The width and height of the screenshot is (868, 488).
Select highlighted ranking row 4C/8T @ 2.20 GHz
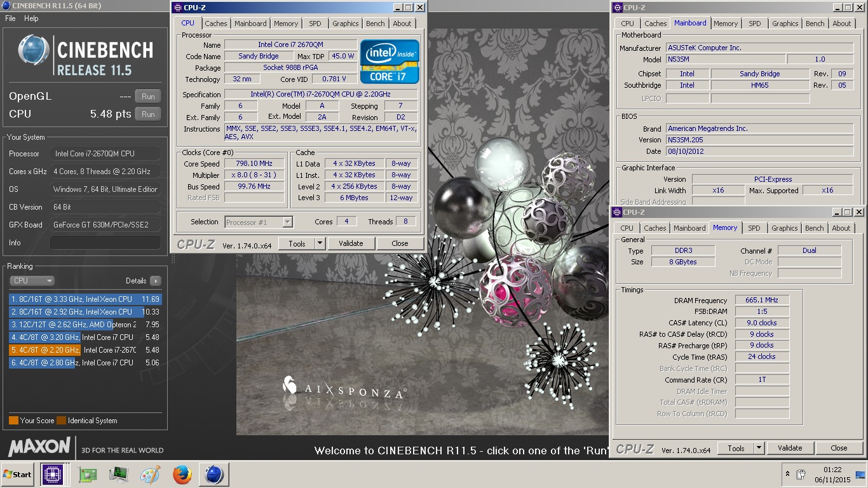pos(85,350)
